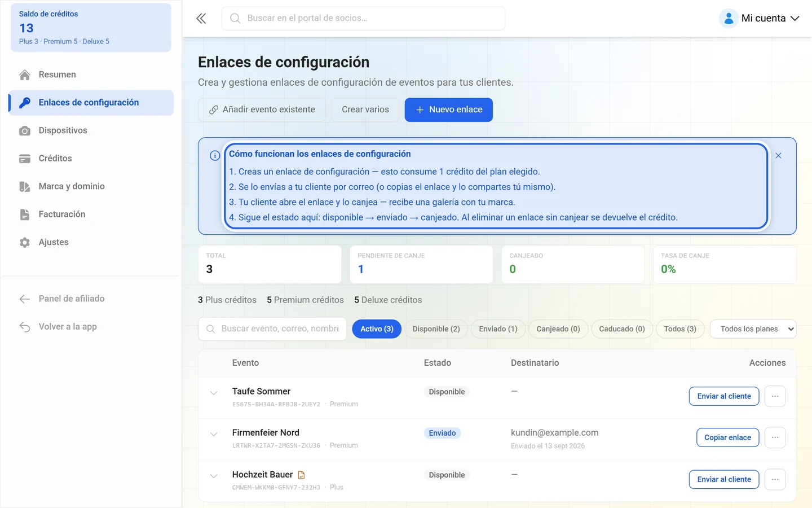This screenshot has height=508, width=812.
Task: Select the Canjeado (0) filter
Action: coord(558,329)
